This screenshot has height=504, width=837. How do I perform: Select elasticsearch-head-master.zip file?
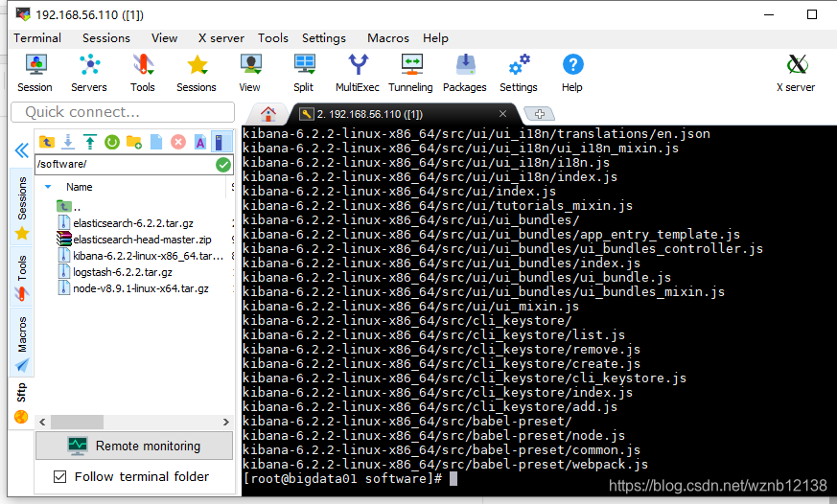(134, 240)
